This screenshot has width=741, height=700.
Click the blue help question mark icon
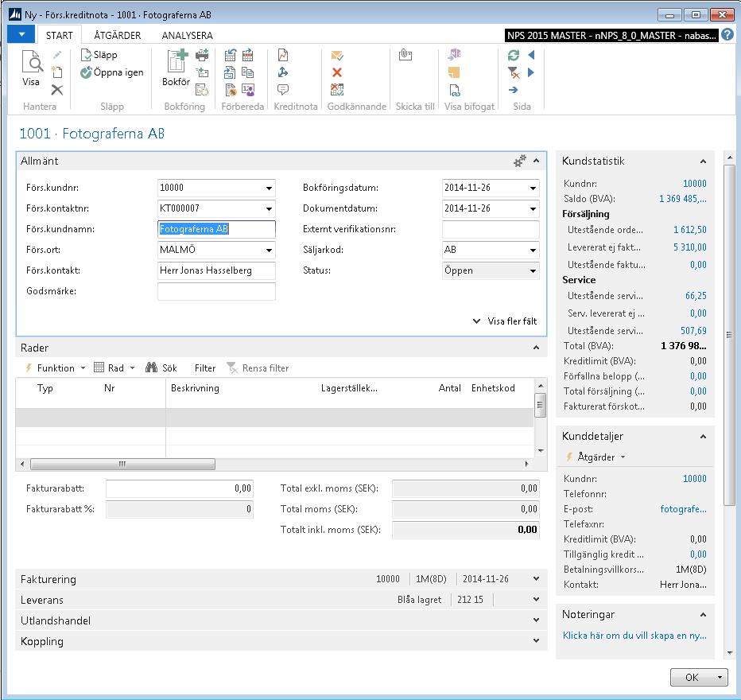[x=727, y=34]
